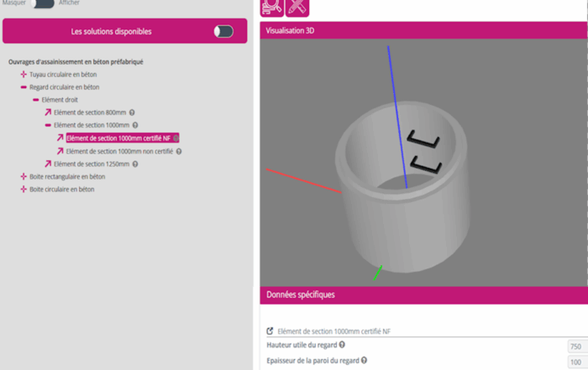Collapse 'Regard circulaire en béton' node
The width and height of the screenshot is (588, 370).
tap(24, 87)
